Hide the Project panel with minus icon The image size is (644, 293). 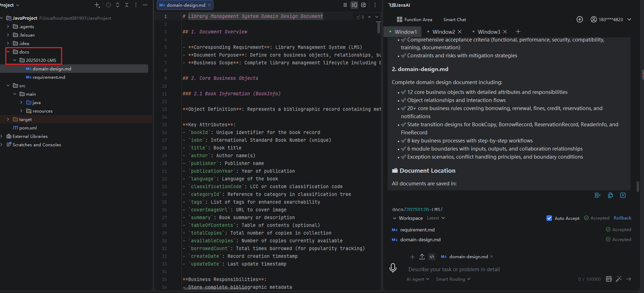[x=145, y=5]
